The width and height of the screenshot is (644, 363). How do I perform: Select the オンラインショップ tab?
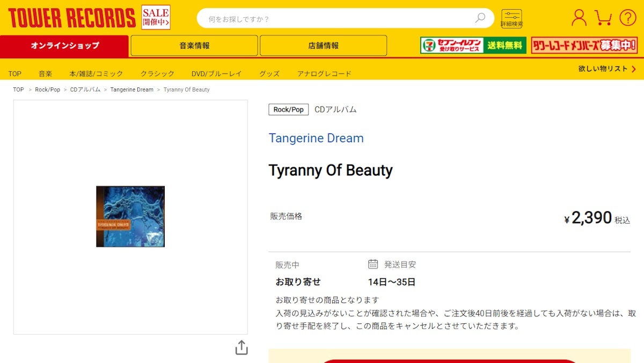tap(64, 46)
